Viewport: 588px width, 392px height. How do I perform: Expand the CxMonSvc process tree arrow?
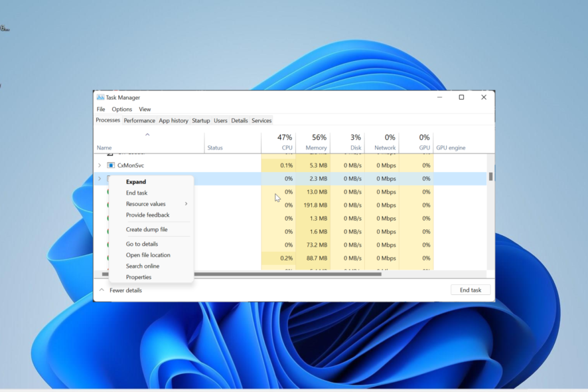(99, 165)
